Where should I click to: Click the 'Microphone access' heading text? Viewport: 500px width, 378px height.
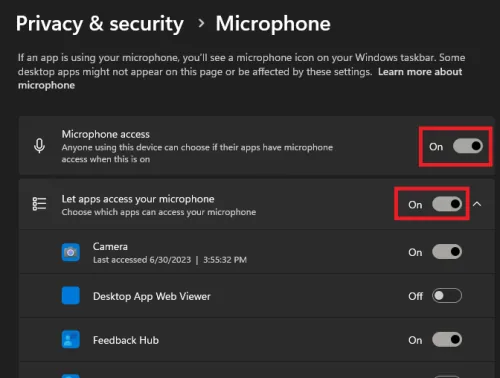coord(106,134)
